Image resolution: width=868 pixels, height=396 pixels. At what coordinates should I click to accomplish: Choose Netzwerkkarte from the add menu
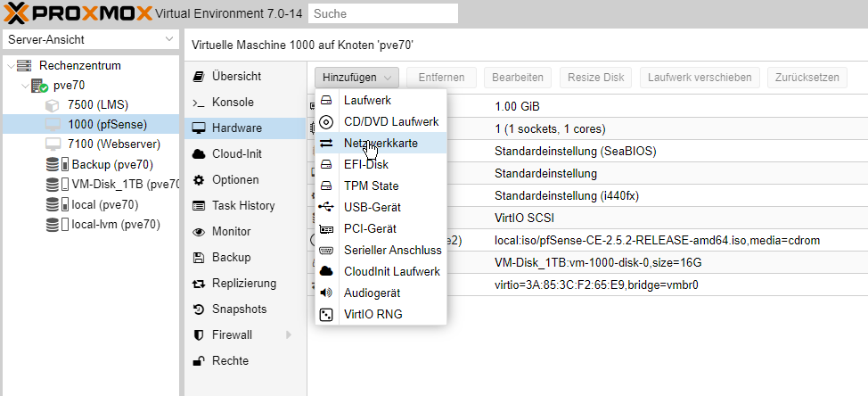click(381, 143)
